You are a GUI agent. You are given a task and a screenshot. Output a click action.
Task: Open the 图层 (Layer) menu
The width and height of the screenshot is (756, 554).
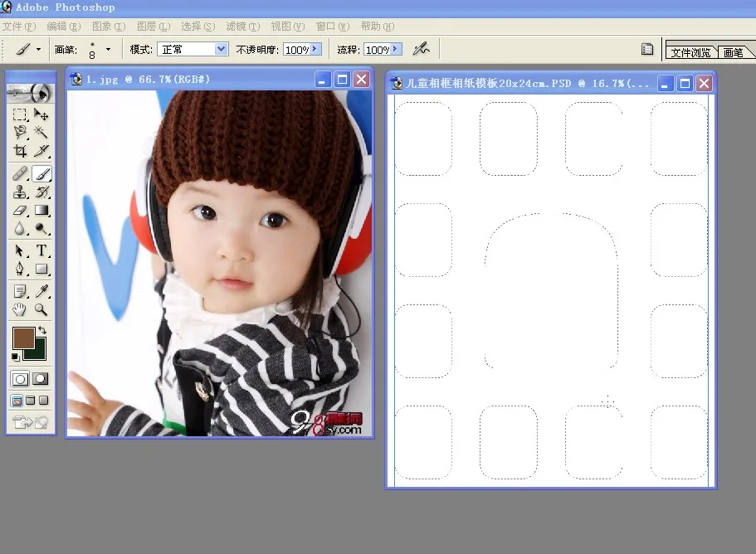[x=154, y=27]
